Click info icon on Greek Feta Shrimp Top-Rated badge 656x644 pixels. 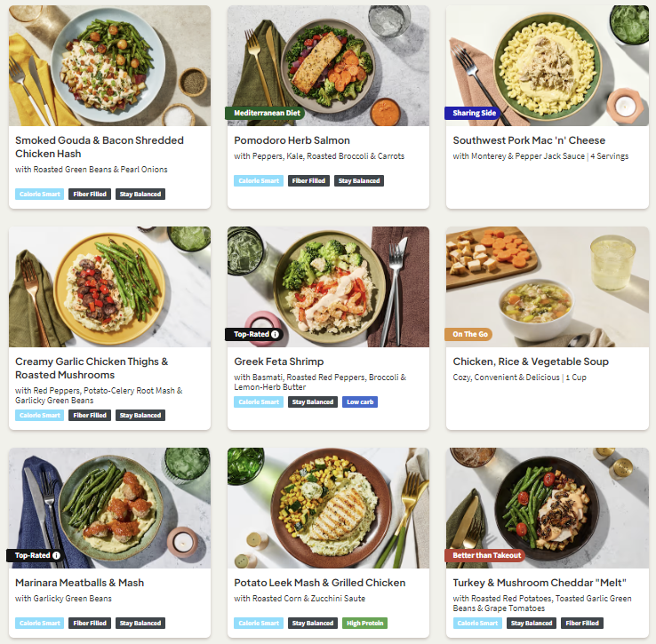(x=275, y=334)
